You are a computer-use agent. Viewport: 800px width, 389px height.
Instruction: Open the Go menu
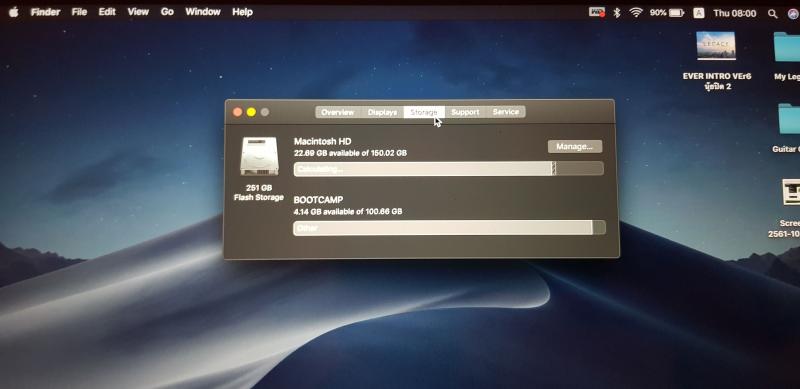[x=167, y=12]
